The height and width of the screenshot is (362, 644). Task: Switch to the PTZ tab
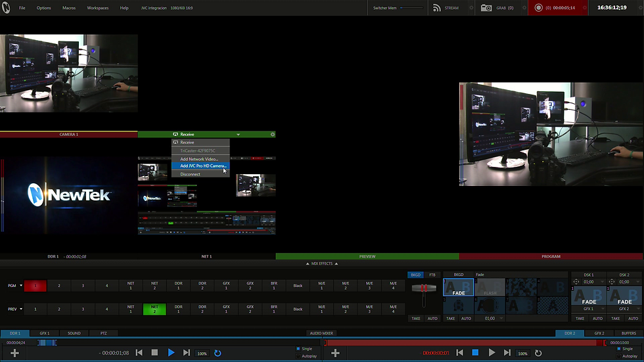click(x=104, y=333)
